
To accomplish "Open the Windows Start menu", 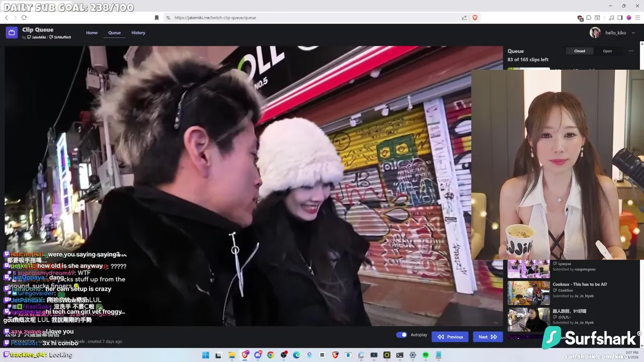I will pos(206,355).
